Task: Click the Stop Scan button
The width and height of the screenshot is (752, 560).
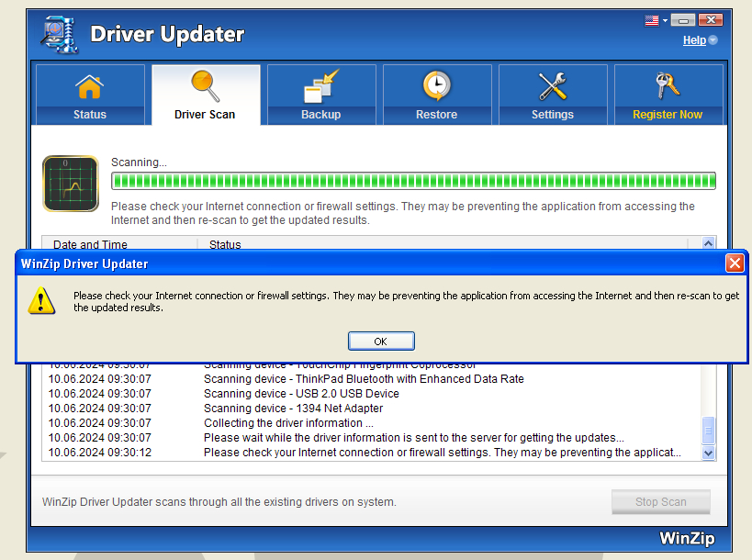Action: pyautogui.click(x=661, y=502)
